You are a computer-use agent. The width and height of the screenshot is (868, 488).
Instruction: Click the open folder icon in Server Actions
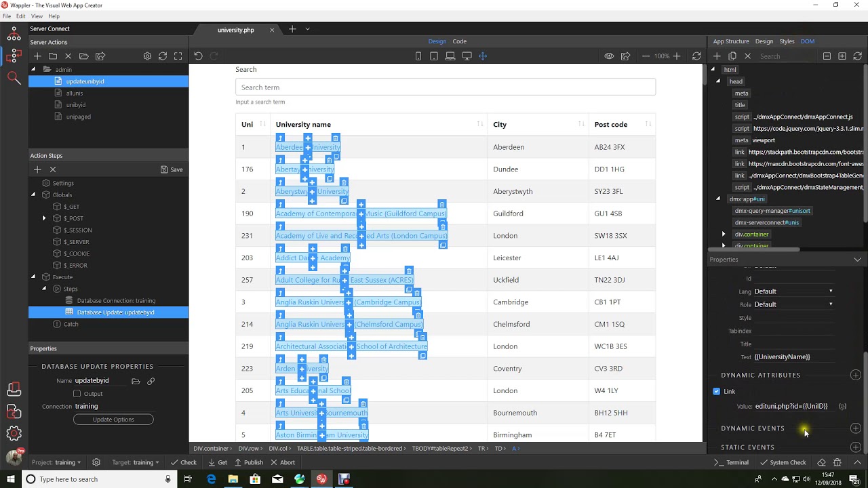point(84,56)
